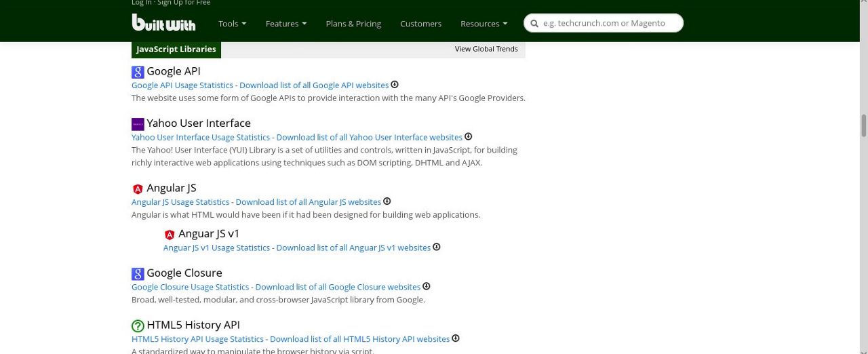Image resolution: width=868 pixels, height=354 pixels.
Task: Download list of all Anguar JS v1 websites
Action: click(x=353, y=248)
